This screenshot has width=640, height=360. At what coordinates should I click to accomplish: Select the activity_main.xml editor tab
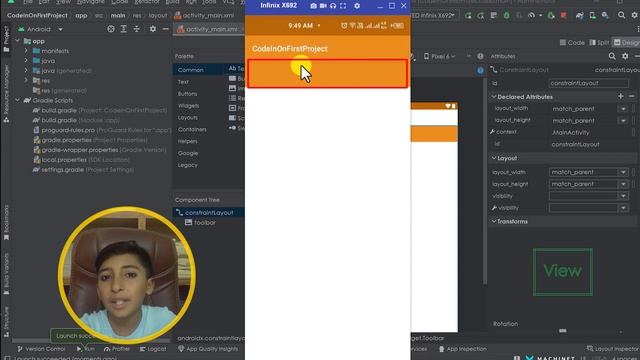[207, 29]
